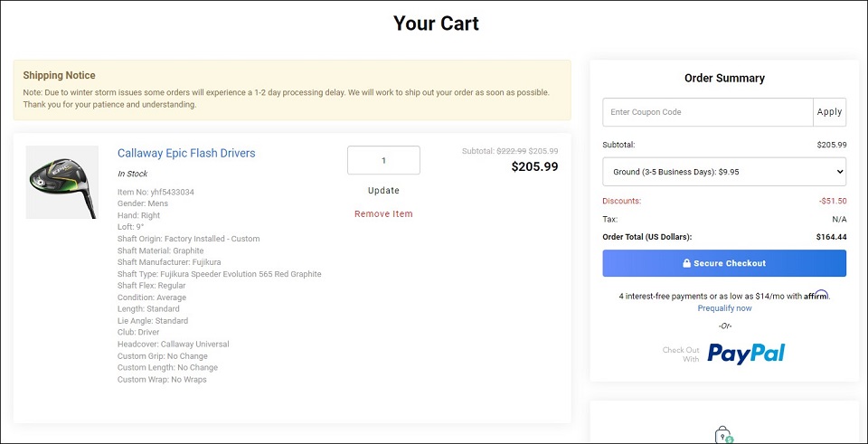Click the Headcover: Callaway Universal line
The image size is (868, 444).
tap(174, 345)
